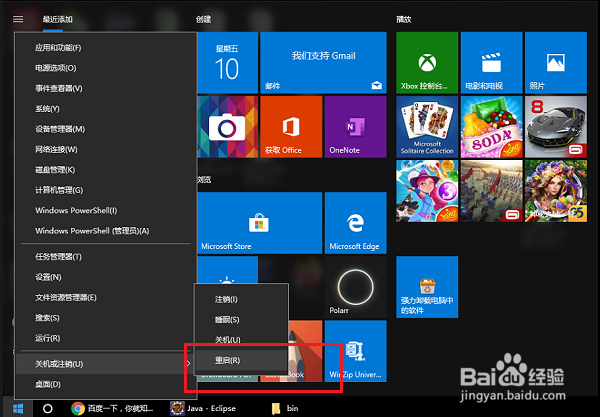The height and width of the screenshot is (417, 600).
Task: Choose 系统(Y) in context menu
Action: tap(106, 109)
